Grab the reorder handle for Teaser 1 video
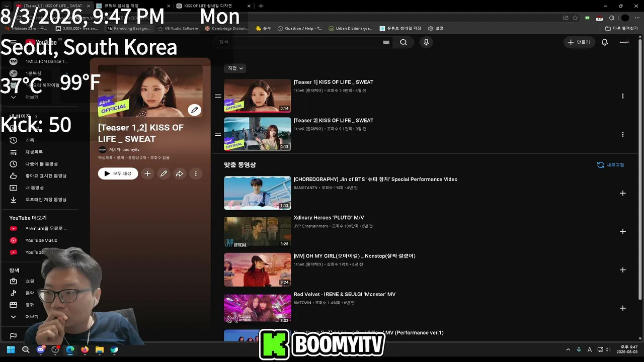 [218, 96]
